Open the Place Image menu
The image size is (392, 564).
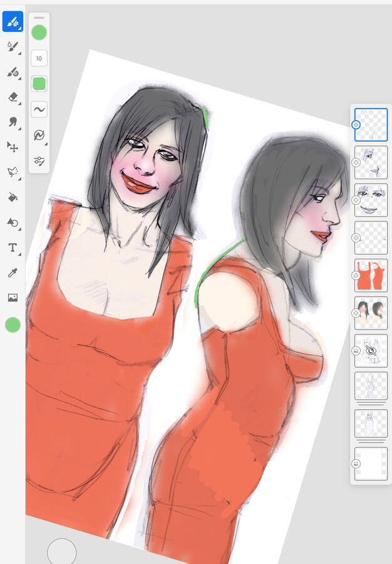coord(13,298)
